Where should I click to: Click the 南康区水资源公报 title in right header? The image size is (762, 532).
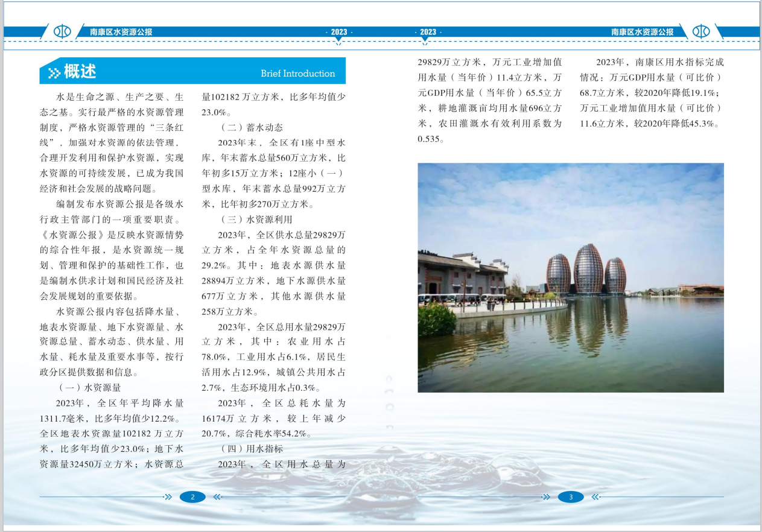coord(642,32)
